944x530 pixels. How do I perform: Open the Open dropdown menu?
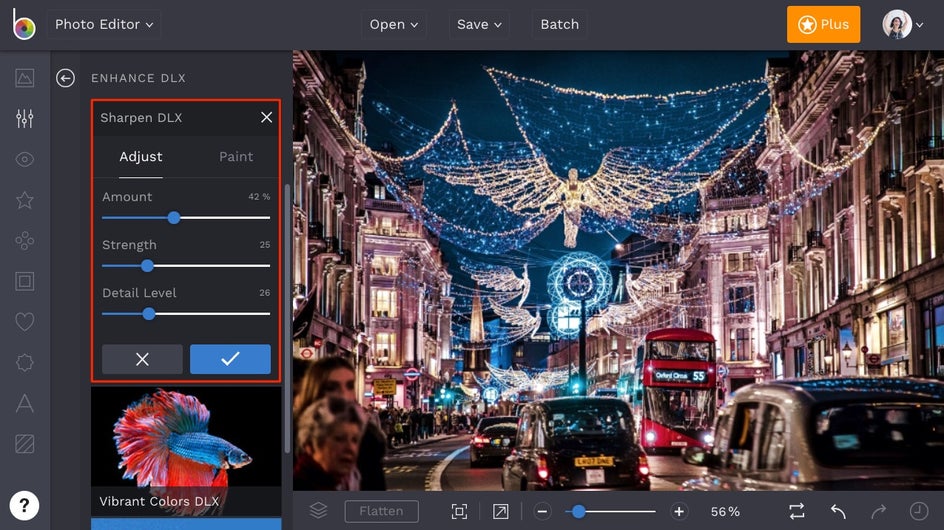pyautogui.click(x=394, y=24)
